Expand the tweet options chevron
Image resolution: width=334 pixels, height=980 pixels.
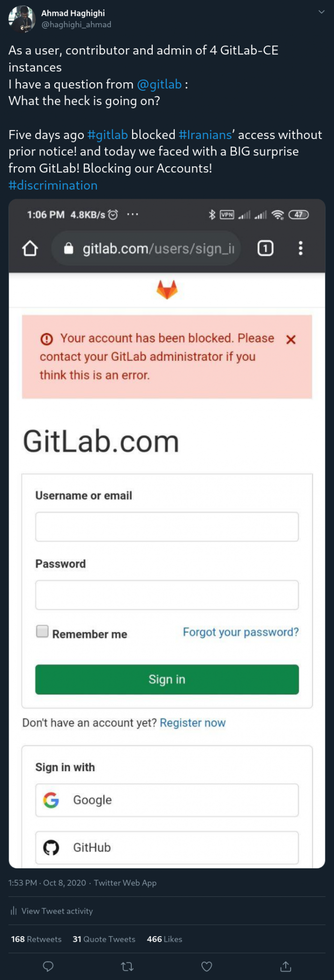pyautogui.click(x=322, y=12)
